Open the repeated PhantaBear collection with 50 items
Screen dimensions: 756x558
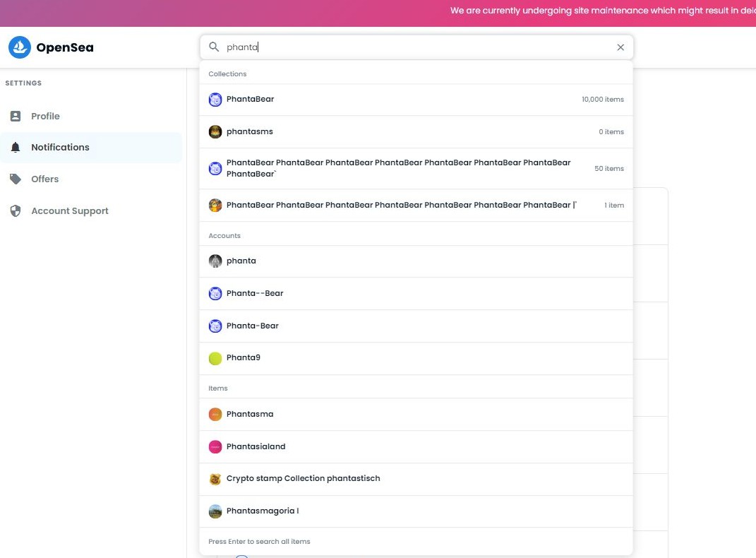[416, 168]
